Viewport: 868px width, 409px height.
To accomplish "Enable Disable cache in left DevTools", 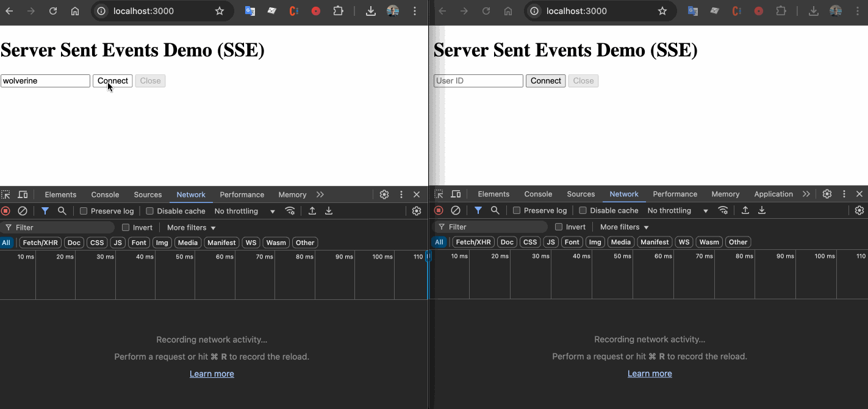I will click(150, 211).
